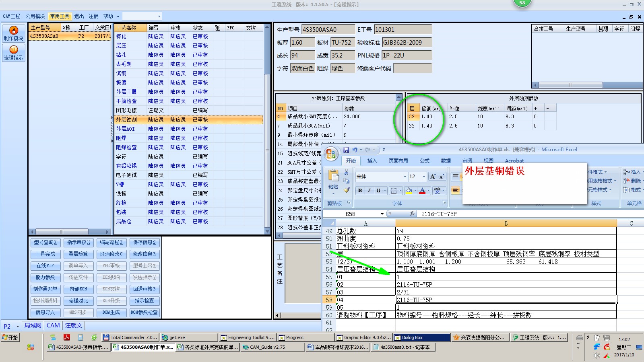Open the empty combo box in top menu bar
The height and width of the screenshot is (362, 644).
pyautogui.click(x=142, y=16)
